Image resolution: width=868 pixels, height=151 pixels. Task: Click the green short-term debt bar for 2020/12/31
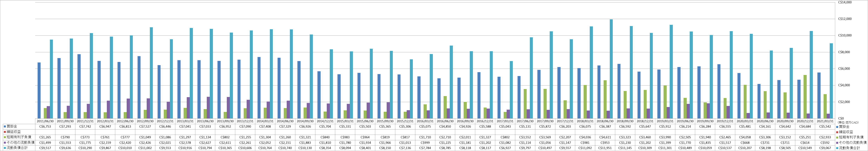click(805, 97)
